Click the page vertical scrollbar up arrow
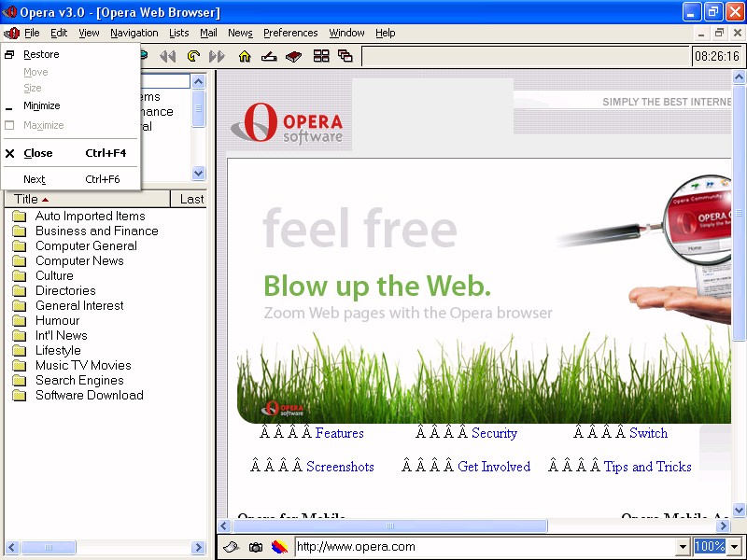The image size is (747, 560). (739, 77)
